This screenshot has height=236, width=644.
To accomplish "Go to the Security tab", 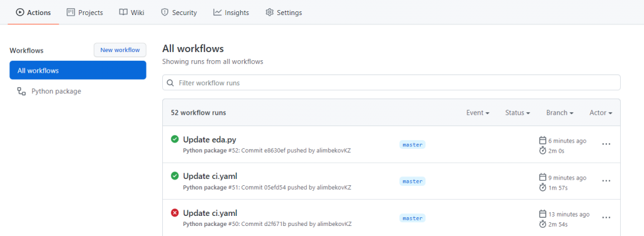I will coord(179,13).
